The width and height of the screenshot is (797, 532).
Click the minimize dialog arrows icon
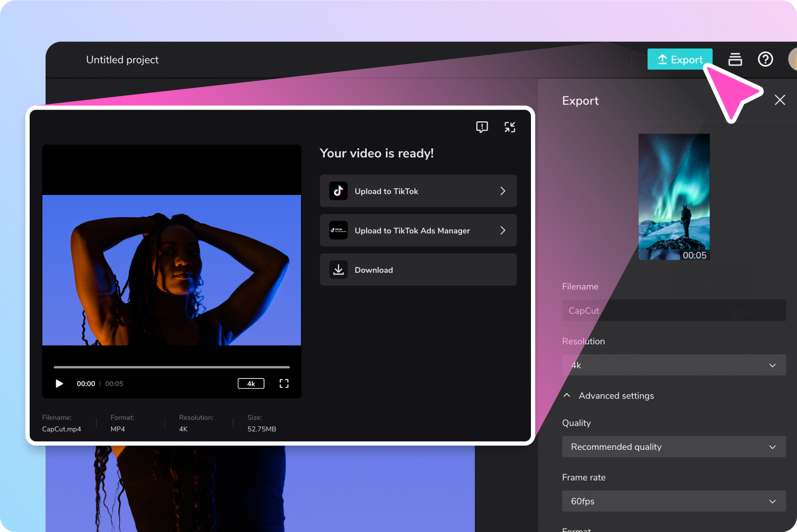point(510,127)
